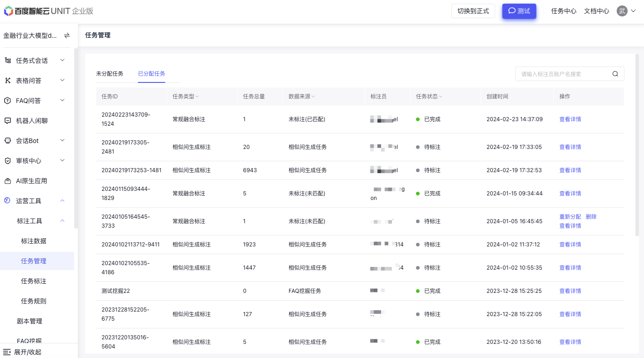The height and width of the screenshot is (358, 644).
Task: Click the 任务式会话 sidebar icon
Action: click(8, 61)
